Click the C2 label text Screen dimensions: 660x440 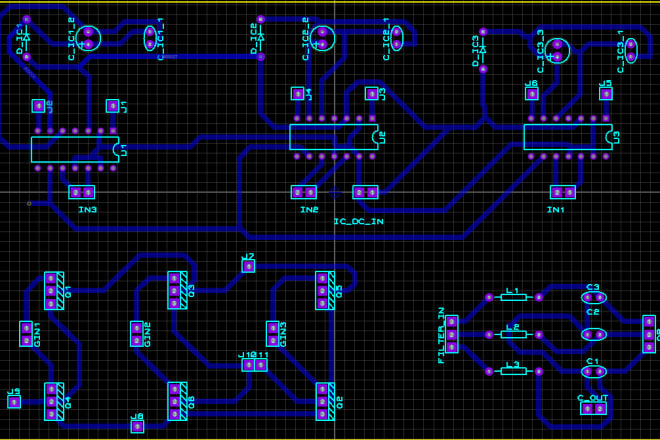(x=593, y=312)
